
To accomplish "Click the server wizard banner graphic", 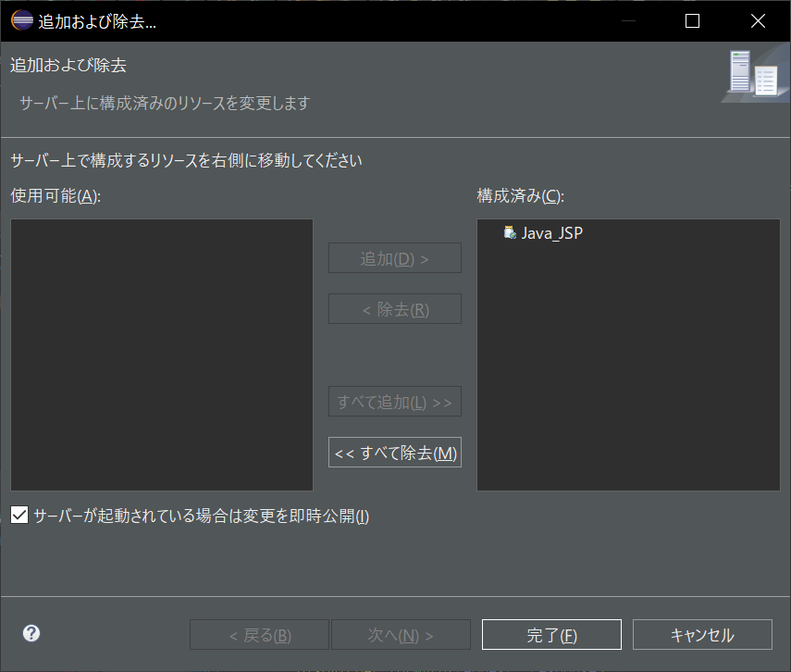I will coord(754,74).
